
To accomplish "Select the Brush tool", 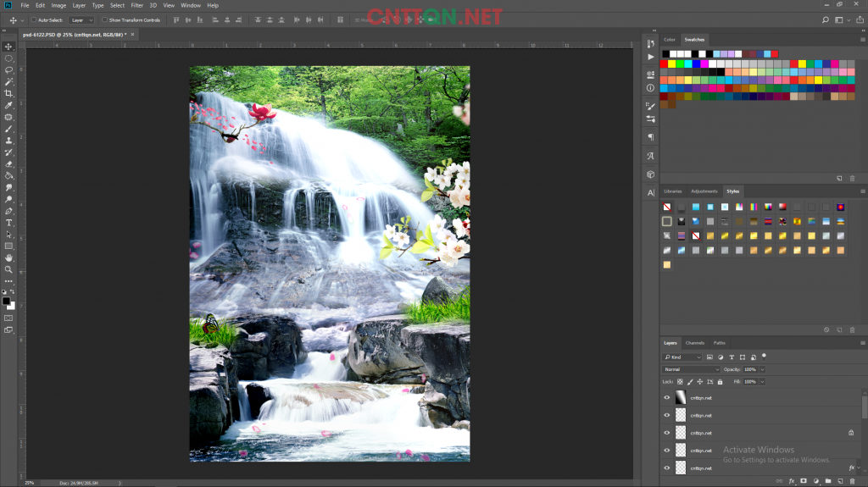I will [x=8, y=129].
